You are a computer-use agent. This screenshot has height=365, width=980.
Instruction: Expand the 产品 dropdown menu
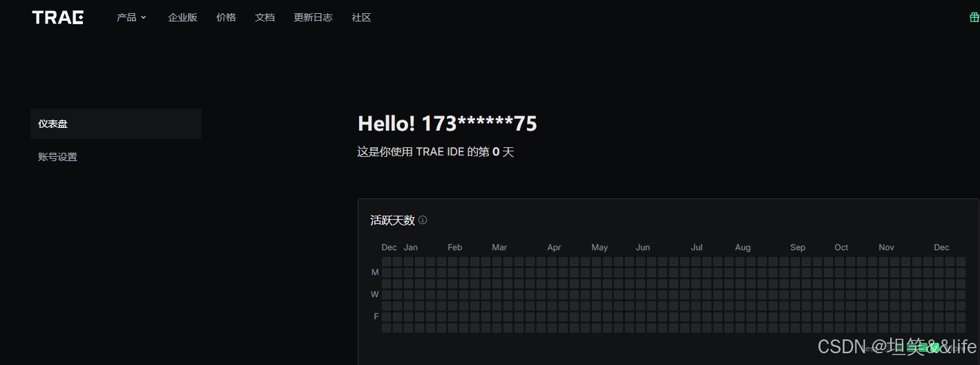131,17
